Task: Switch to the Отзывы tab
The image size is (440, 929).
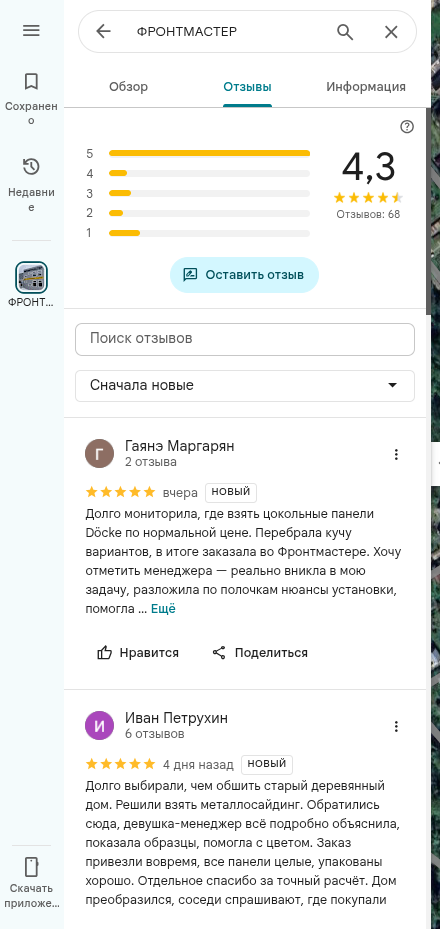Action: pos(248,87)
